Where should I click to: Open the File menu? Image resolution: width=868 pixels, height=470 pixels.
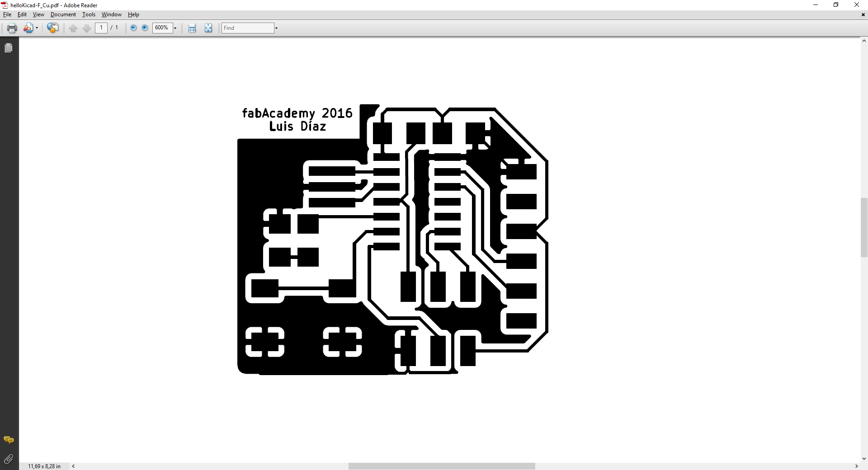point(7,14)
